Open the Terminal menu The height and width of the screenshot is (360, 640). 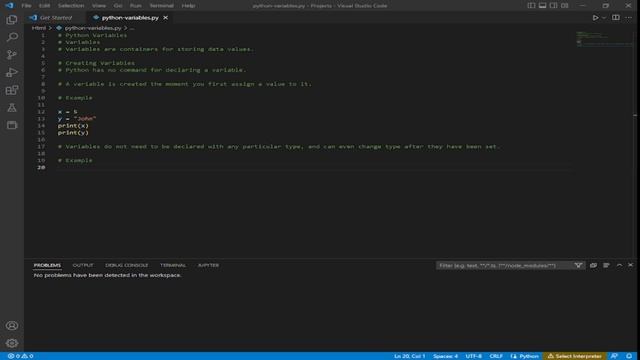tap(161, 6)
